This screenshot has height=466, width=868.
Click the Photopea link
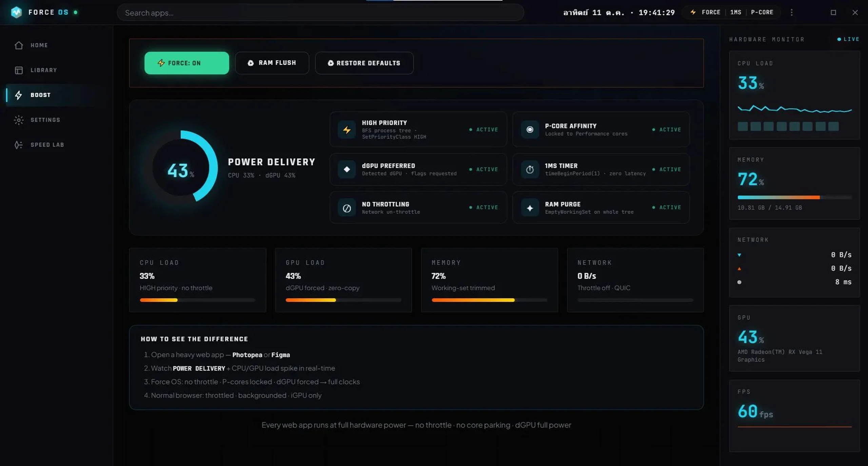(247, 355)
